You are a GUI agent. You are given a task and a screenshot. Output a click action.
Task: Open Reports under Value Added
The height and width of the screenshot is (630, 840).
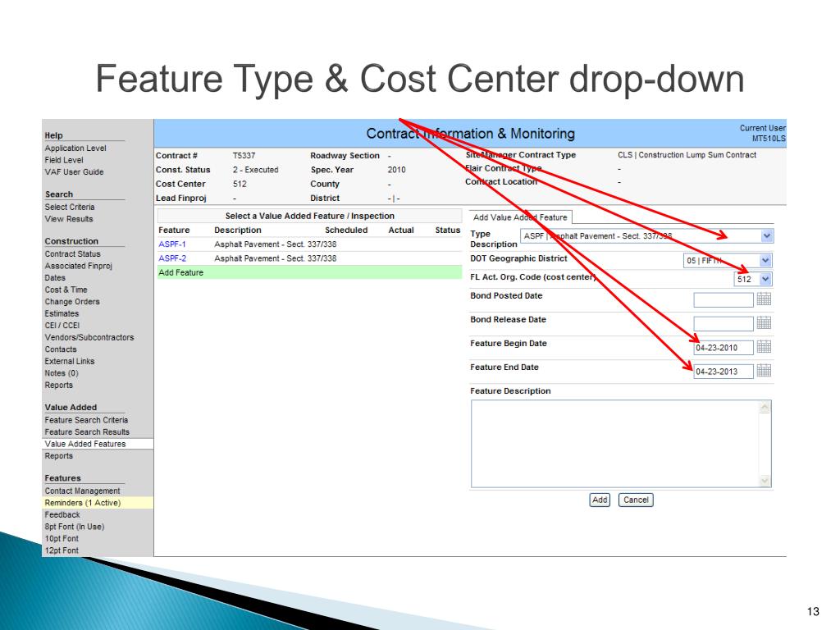(58, 456)
